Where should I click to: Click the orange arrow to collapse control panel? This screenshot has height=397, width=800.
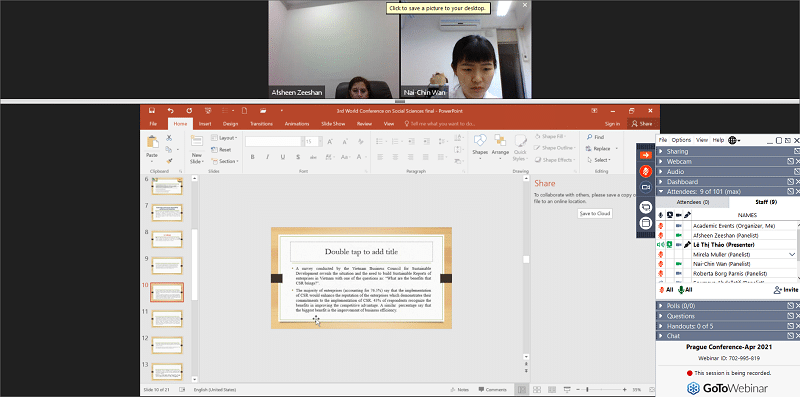(646, 155)
